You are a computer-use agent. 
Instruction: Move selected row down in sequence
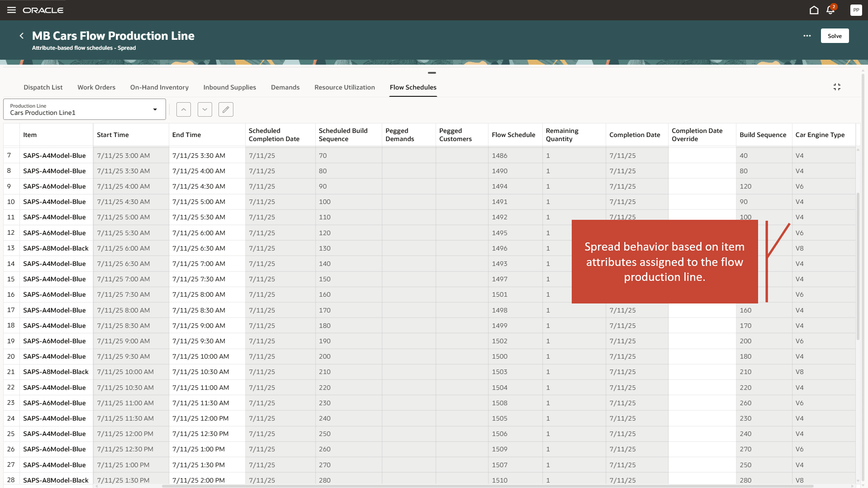tap(204, 109)
